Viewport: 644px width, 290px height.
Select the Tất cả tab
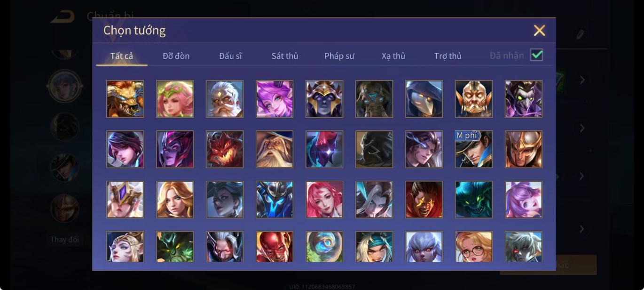[x=122, y=56]
